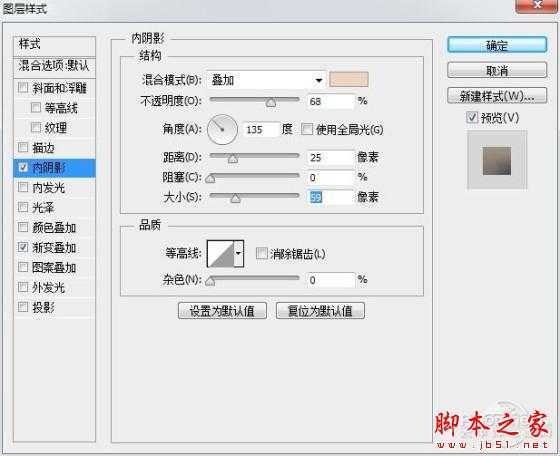
Task: Enable the 描边 style checkbox
Action: point(23,147)
